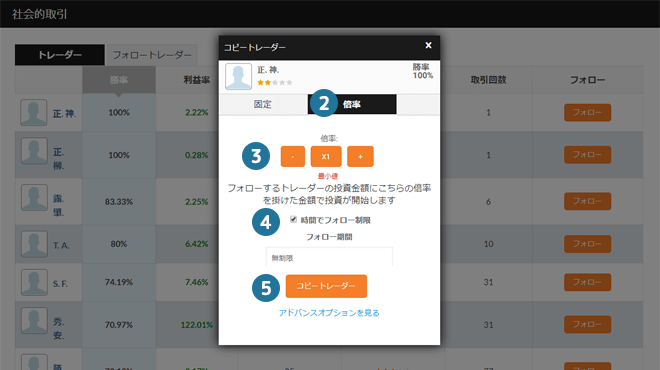660x370 pixels.
Task: Click 70.97% win rate cell
Action: click(119, 325)
